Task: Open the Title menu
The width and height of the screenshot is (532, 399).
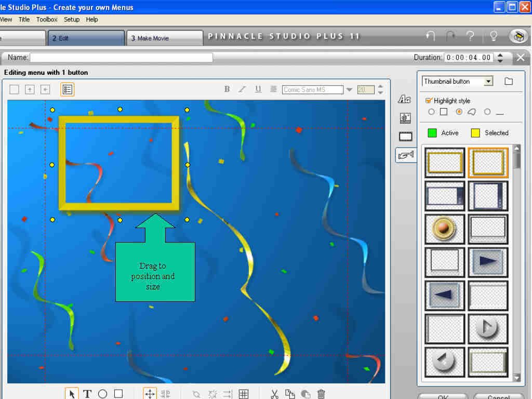Action: click(x=24, y=19)
